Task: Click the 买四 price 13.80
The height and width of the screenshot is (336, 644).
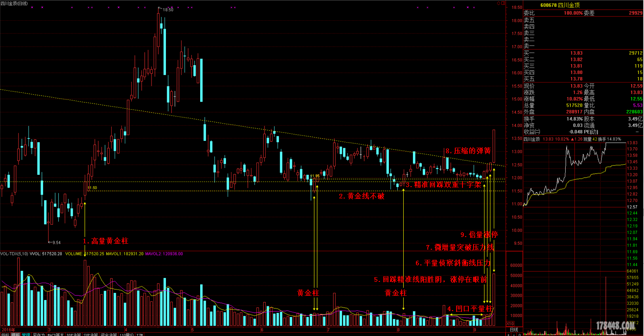Action: pos(576,72)
